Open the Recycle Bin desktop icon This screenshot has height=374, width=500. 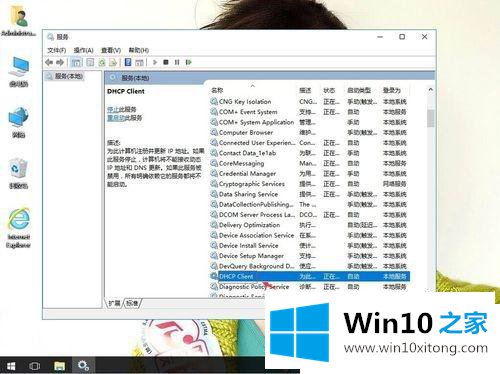[x=19, y=173]
